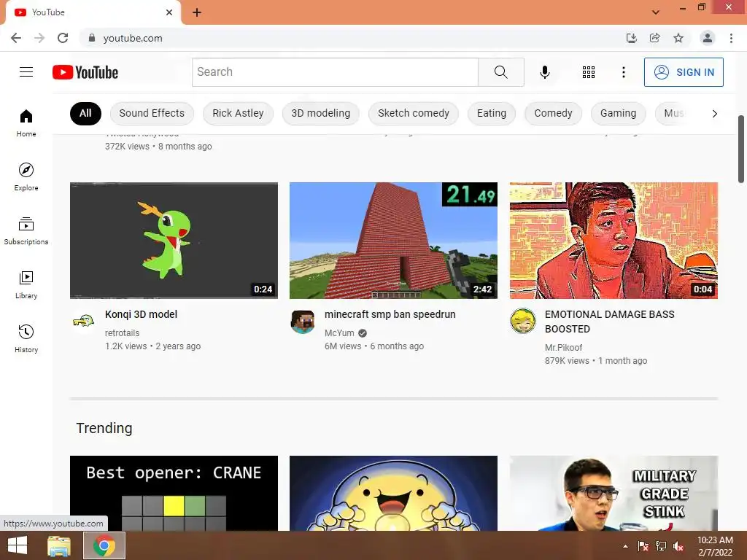Open the hamburger guide menu
Image resolution: width=747 pixels, height=560 pixels.
click(x=26, y=72)
